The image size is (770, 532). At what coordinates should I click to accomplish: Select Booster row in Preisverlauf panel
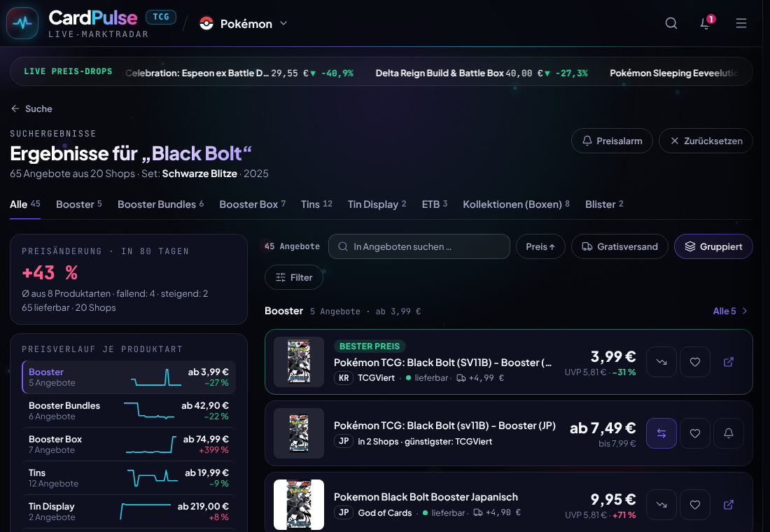pyautogui.click(x=129, y=377)
